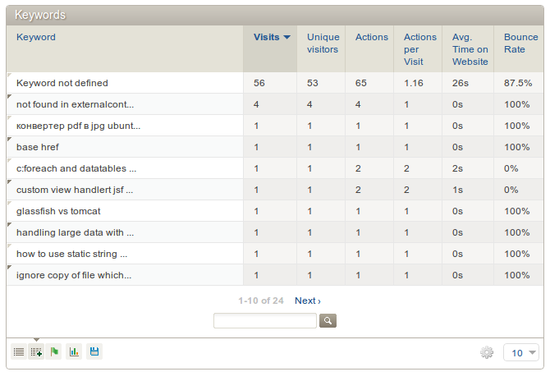The image size is (550, 381).
Task: Switch to bar chart visualization icon
Action: 74,352
